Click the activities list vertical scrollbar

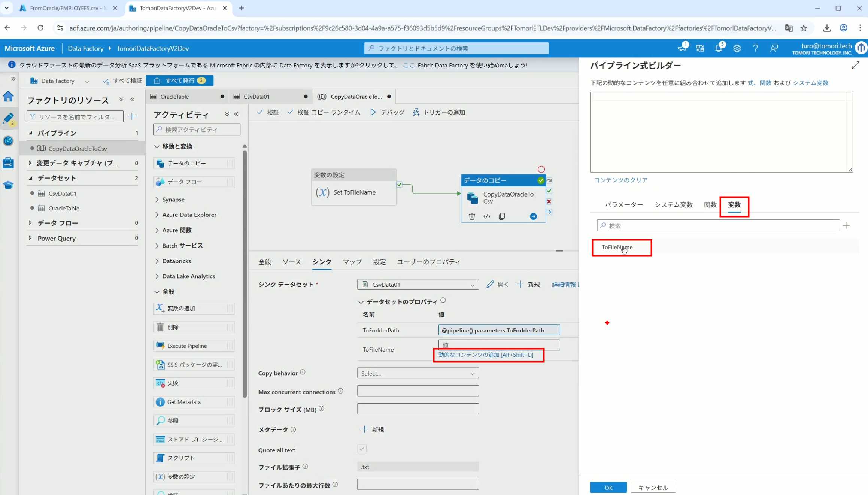(x=245, y=273)
